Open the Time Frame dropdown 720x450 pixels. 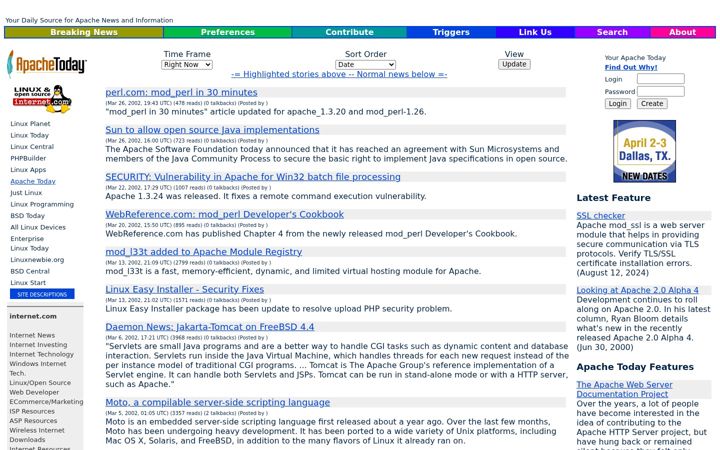(186, 65)
